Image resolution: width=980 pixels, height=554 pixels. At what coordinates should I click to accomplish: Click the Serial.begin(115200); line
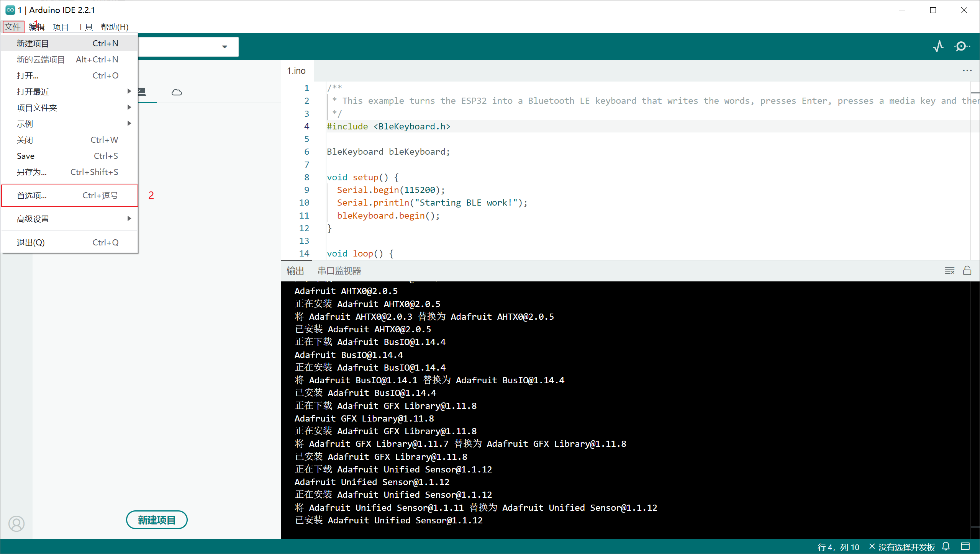[x=391, y=190]
